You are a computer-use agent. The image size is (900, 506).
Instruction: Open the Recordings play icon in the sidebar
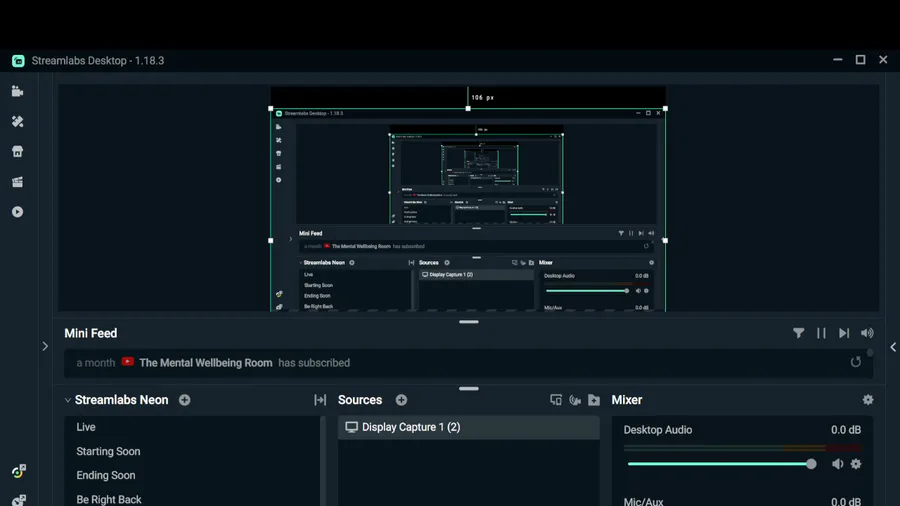pos(17,212)
